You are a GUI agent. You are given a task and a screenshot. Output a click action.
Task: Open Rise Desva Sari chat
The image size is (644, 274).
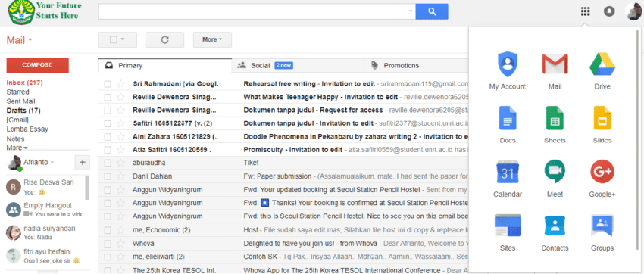pos(45,187)
